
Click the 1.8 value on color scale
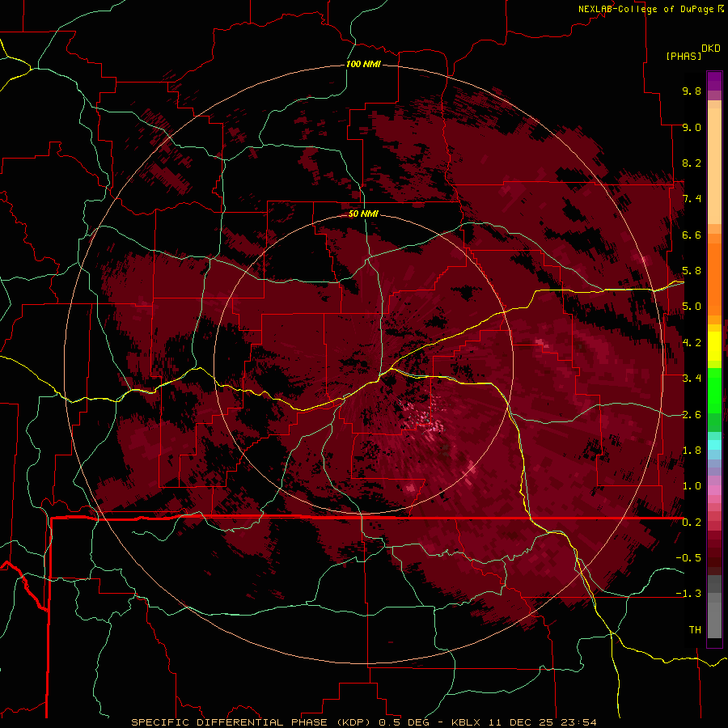692,451
